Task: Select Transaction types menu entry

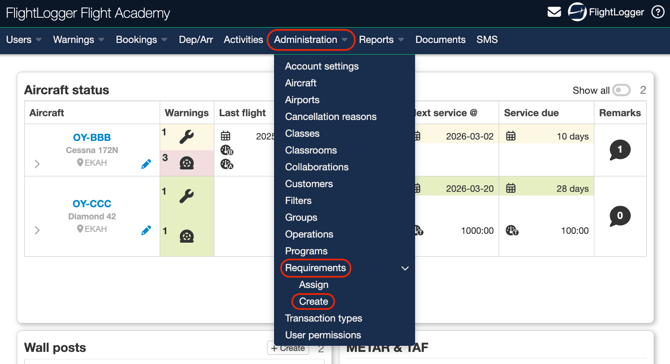Action: click(323, 318)
